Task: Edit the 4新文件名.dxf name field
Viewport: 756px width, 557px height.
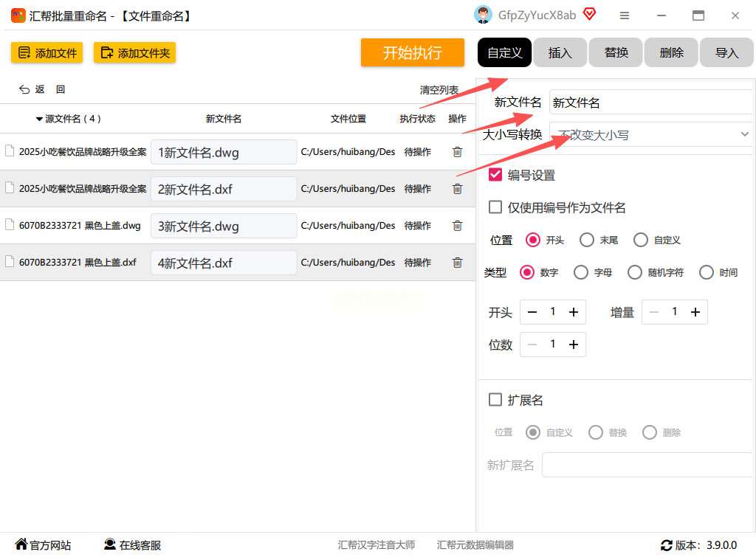Action: pos(224,263)
